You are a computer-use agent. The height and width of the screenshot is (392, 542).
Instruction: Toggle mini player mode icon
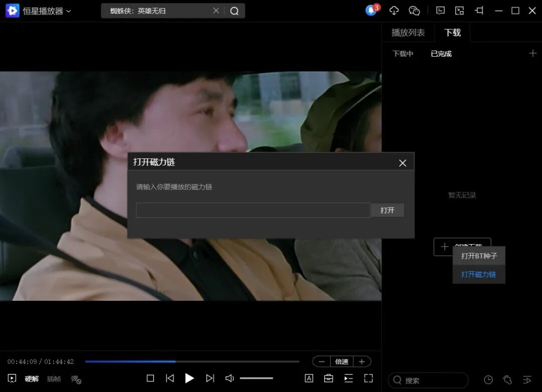[x=459, y=11]
